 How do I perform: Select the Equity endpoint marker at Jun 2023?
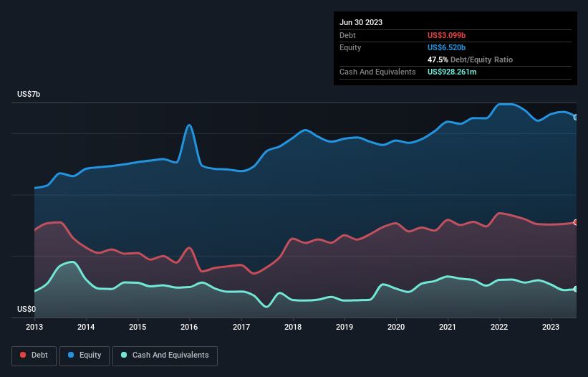(576, 118)
